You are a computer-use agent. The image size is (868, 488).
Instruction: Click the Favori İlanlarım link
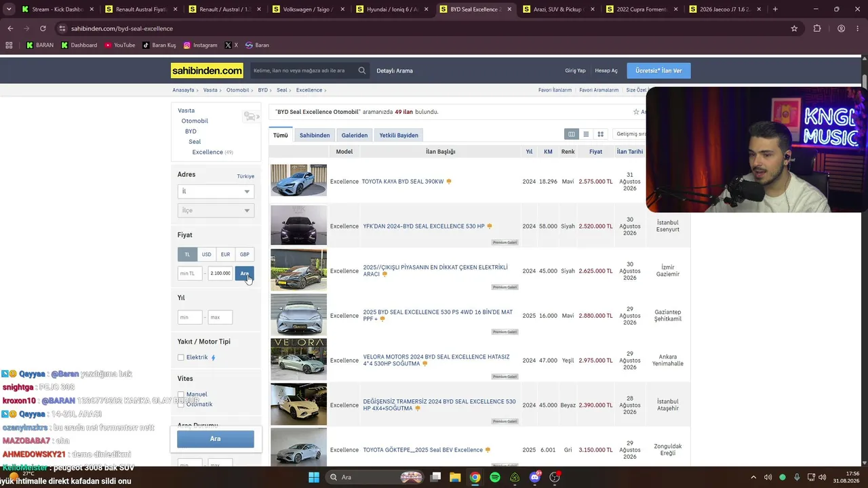555,90
